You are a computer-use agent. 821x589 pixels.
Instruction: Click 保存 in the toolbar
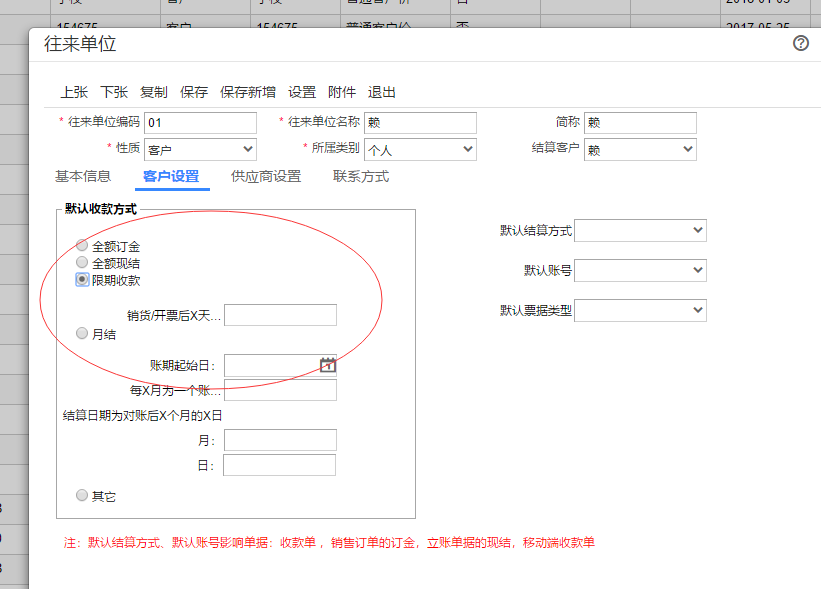(x=194, y=92)
